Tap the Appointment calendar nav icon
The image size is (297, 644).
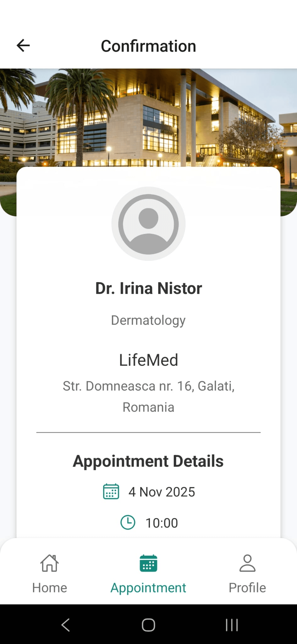148,563
